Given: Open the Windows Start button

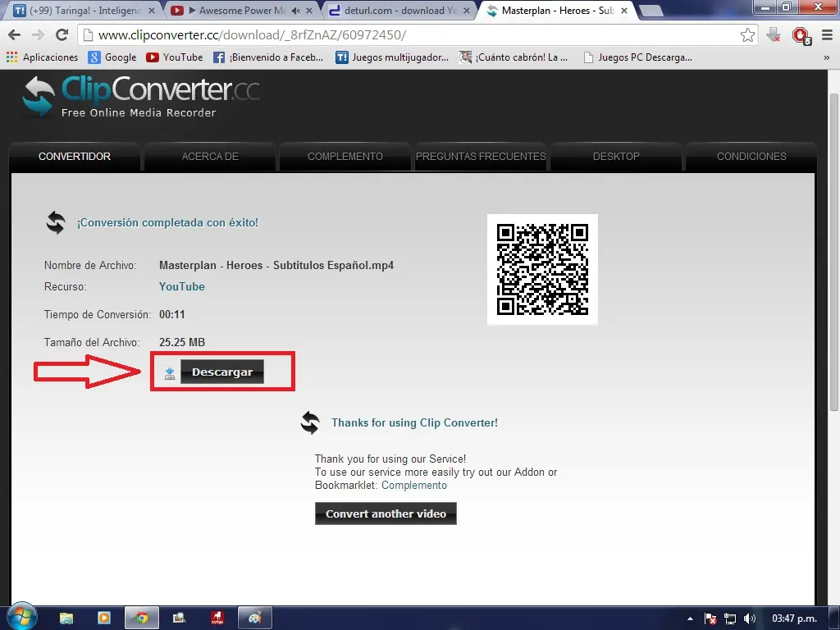Looking at the screenshot, I should pos(22,617).
